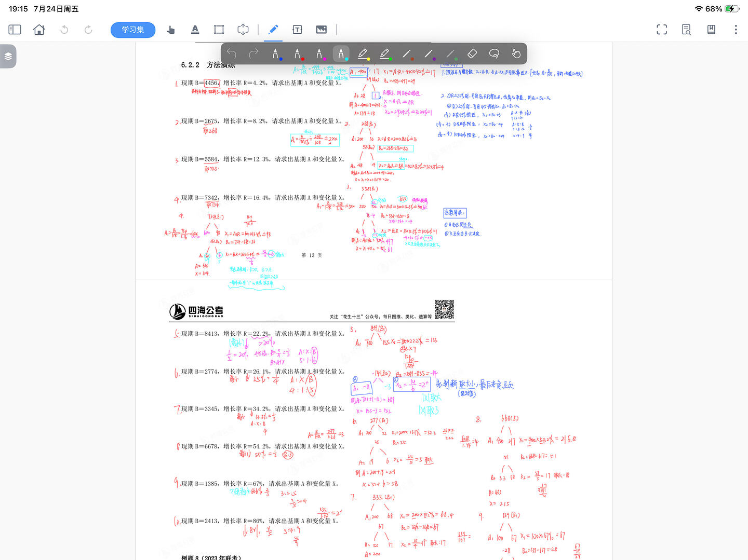This screenshot has width=748, height=560.
Task: Select the blue pencil drawing tool
Action: click(x=273, y=30)
